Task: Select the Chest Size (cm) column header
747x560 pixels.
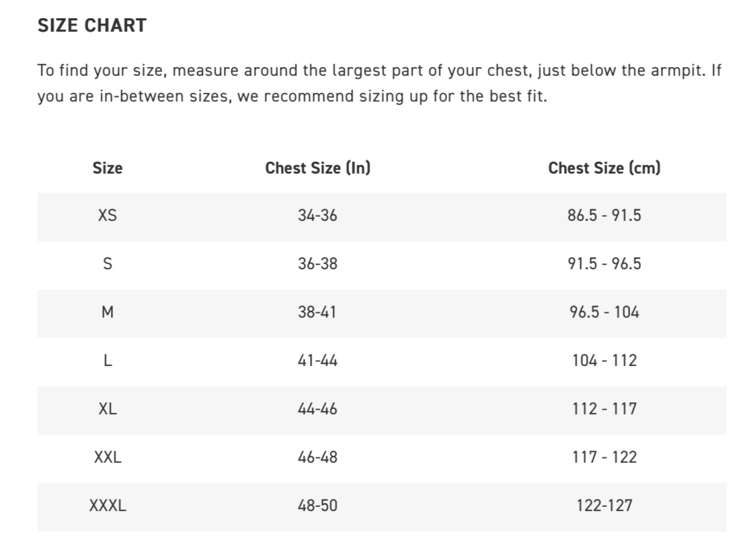Action: click(604, 168)
